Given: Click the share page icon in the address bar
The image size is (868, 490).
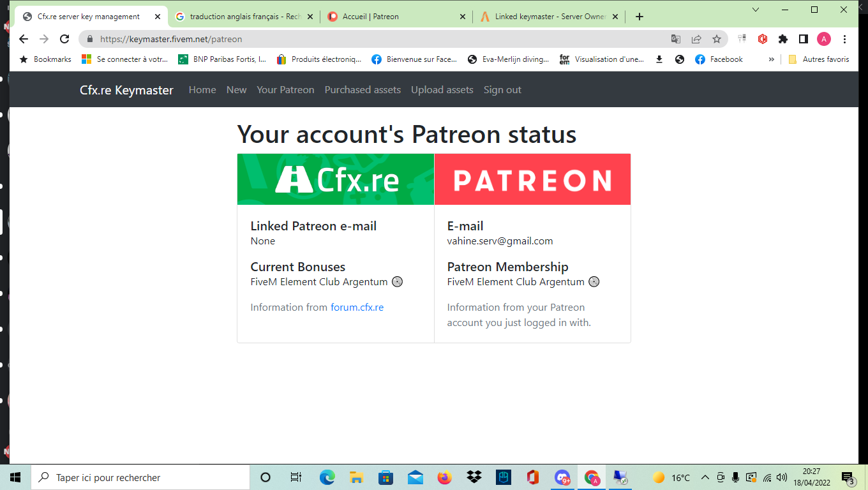Looking at the screenshot, I should pos(696,39).
